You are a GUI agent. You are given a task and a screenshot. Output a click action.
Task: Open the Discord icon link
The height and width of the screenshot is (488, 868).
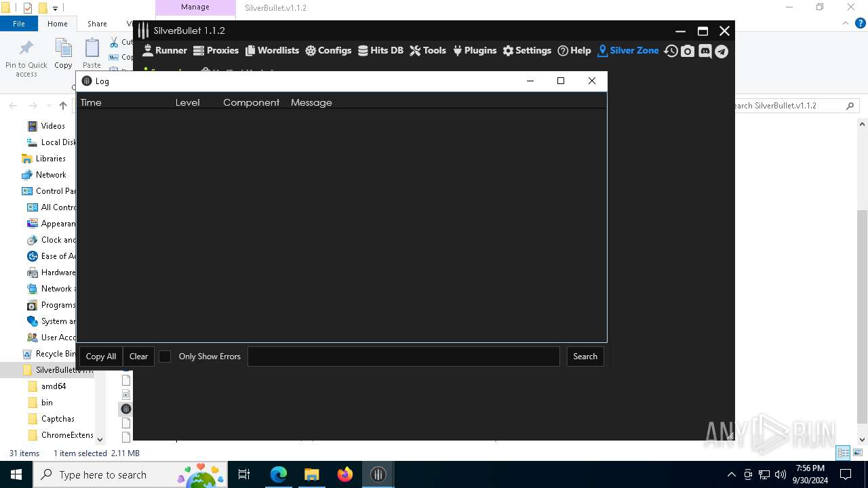(x=705, y=51)
